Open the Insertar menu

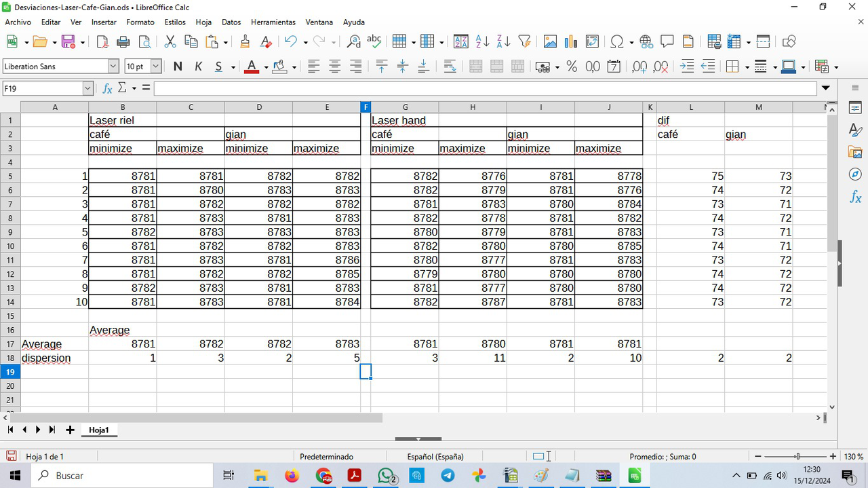pyautogui.click(x=104, y=22)
